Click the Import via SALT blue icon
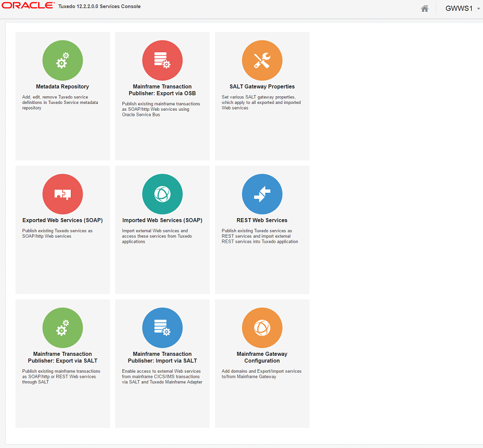This screenshot has width=483, height=448. [162, 328]
